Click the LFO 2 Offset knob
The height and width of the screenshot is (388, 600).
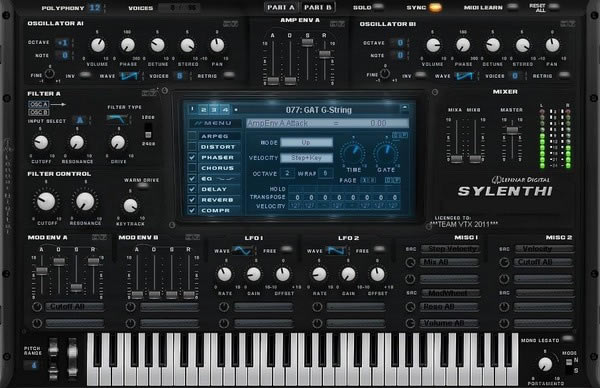tap(377, 274)
